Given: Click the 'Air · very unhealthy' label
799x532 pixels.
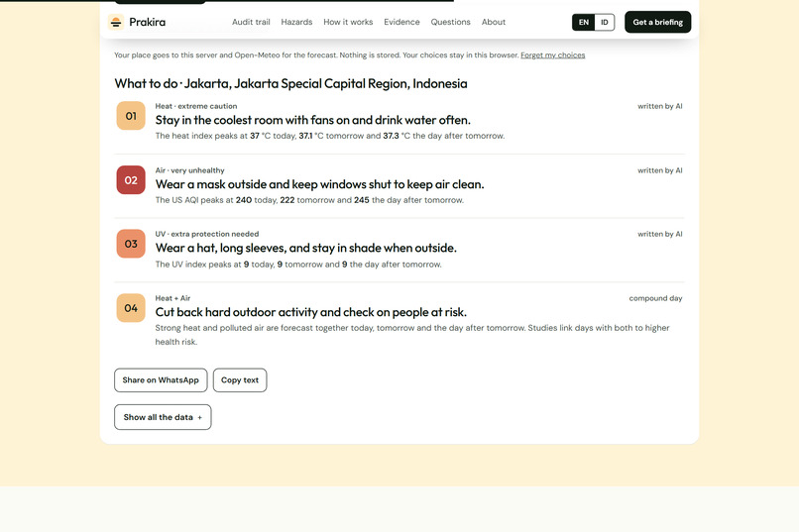Looking at the screenshot, I should 189,170.
